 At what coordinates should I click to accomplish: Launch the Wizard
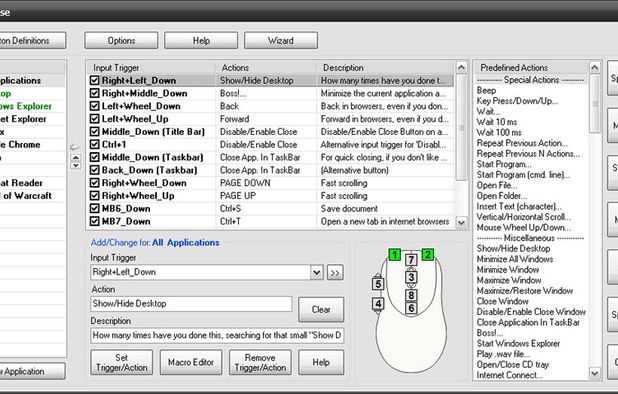coord(281,41)
